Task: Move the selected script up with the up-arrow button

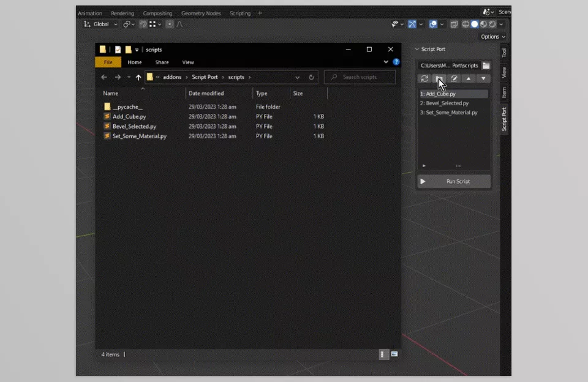Action: point(469,78)
